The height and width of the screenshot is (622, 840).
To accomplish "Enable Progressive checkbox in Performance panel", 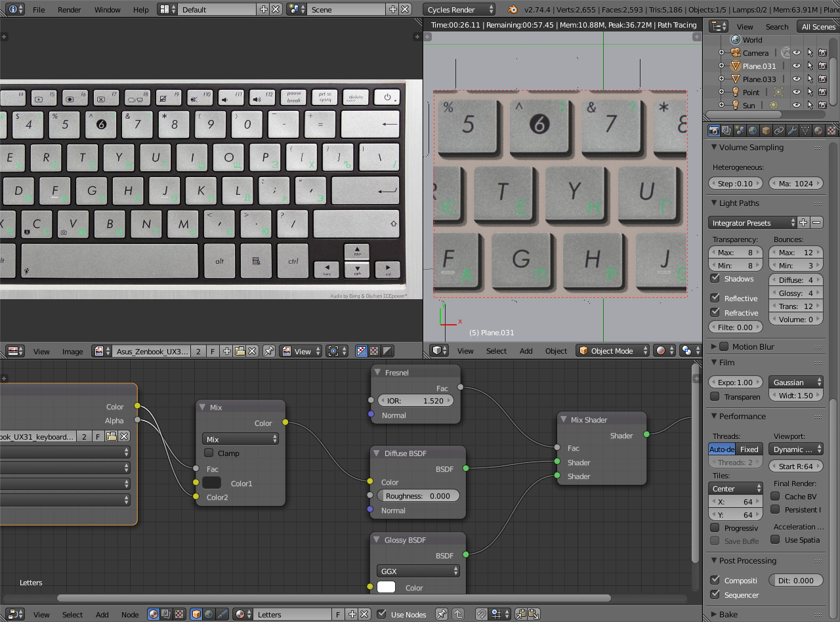I will [x=715, y=528].
